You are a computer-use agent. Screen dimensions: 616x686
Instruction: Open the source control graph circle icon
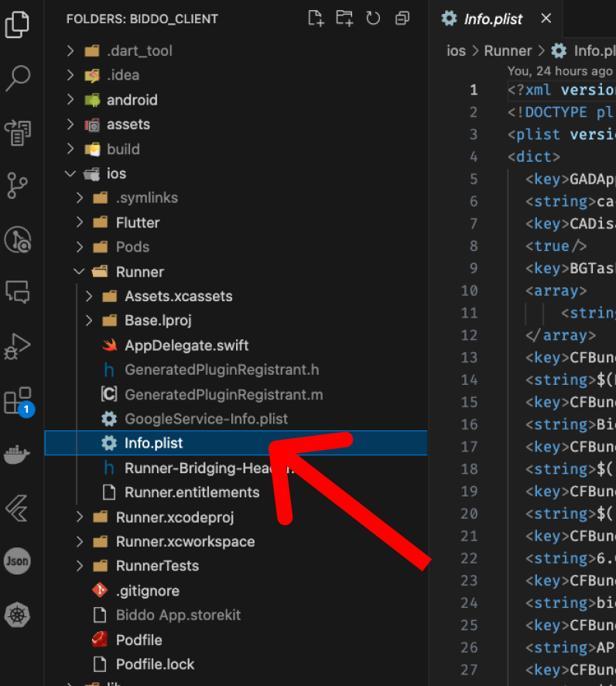(18, 239)
